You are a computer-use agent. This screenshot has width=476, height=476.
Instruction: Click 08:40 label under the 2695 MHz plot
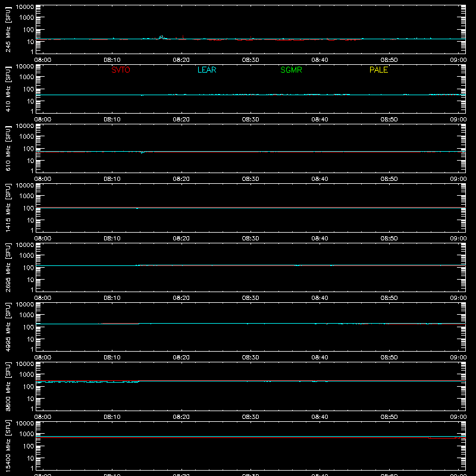tap(320, 298)
